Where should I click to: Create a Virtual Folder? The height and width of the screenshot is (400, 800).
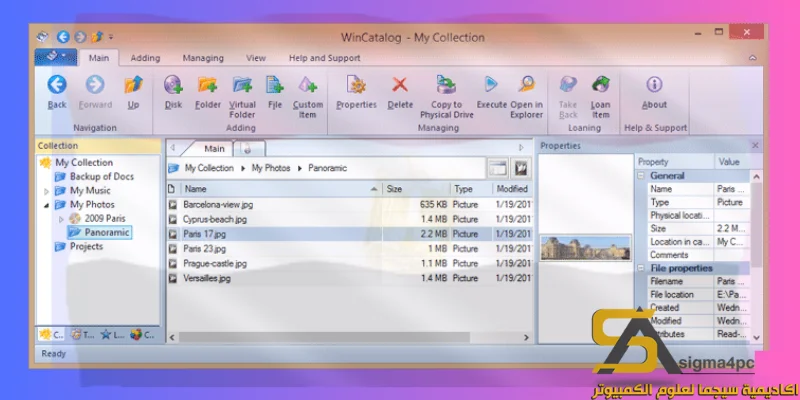(x=242, y=97)
